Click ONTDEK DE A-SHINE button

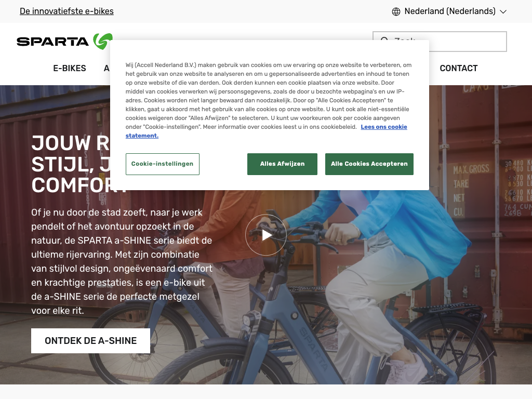click(90, 341)
